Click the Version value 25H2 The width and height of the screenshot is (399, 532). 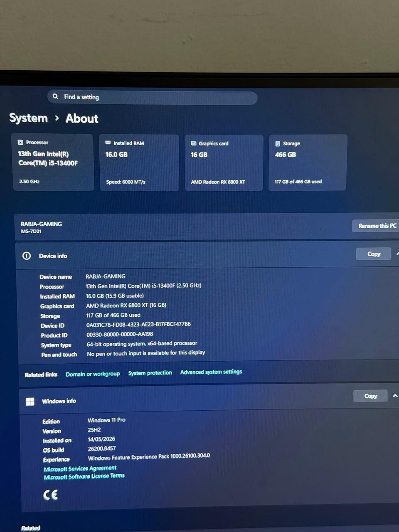click(94, 430)
